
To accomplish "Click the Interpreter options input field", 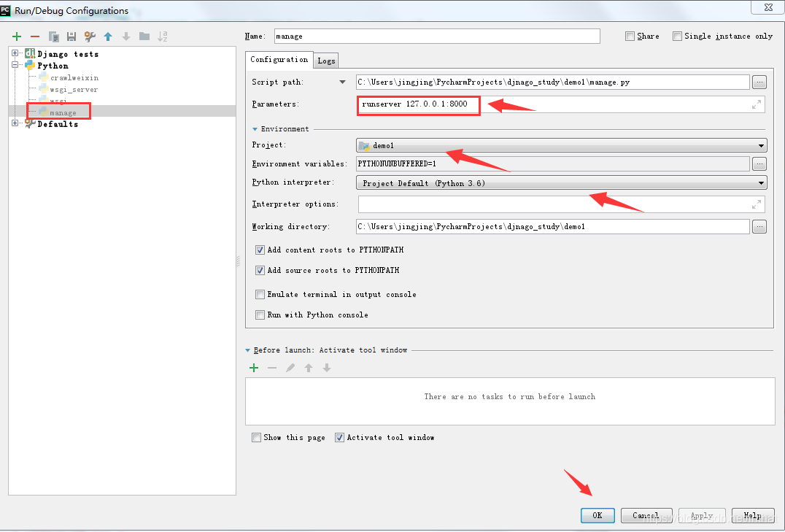I will (562, 204).
